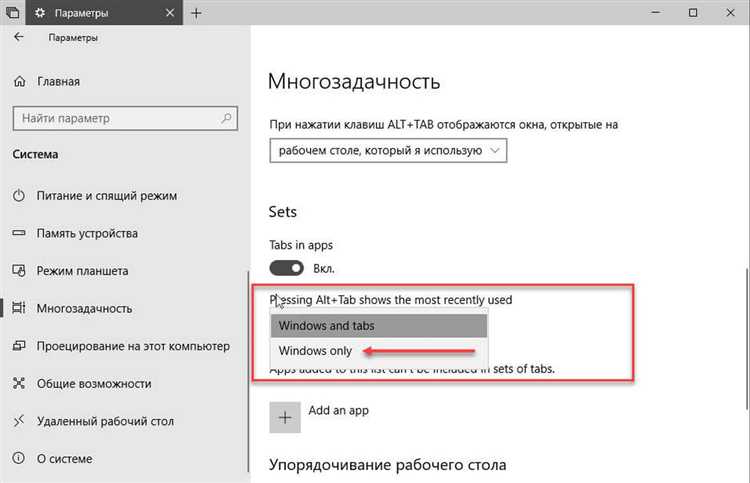This screenshot has height=483, width=750.
Task: Click the gear icon on Параметры tab
Action: tap(40, 13)
